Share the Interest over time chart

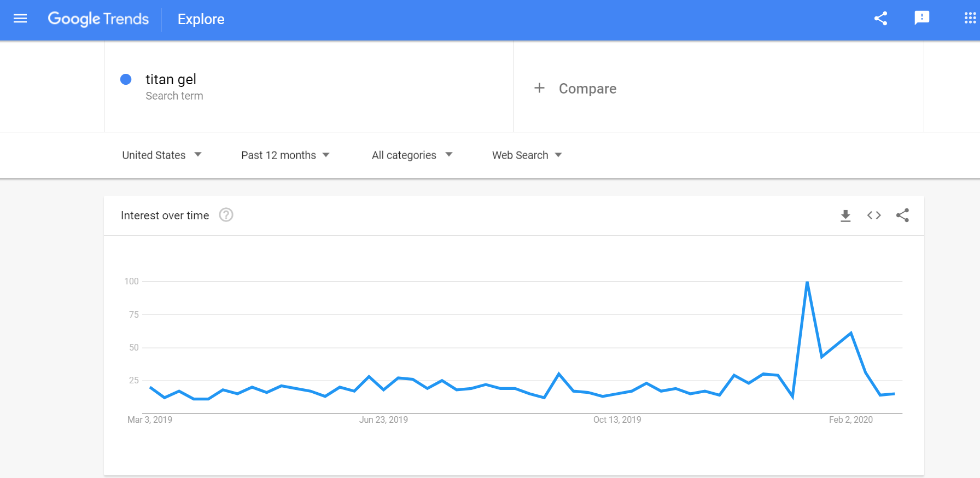tap(902, 215)
